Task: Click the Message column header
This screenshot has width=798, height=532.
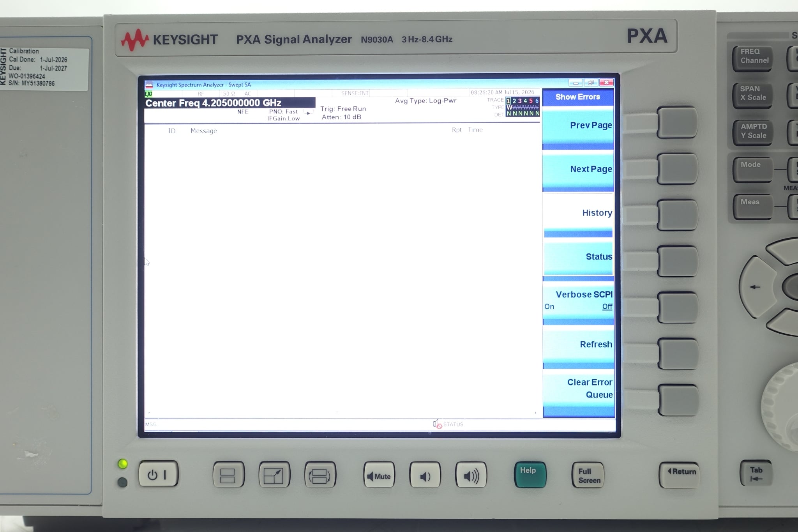Action: pos(204,131)
